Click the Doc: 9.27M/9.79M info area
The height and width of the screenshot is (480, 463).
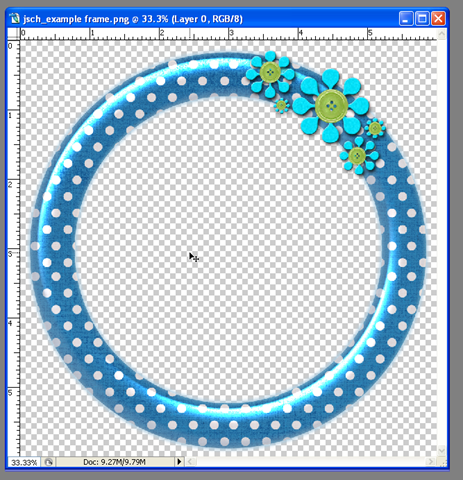[115, 462]
